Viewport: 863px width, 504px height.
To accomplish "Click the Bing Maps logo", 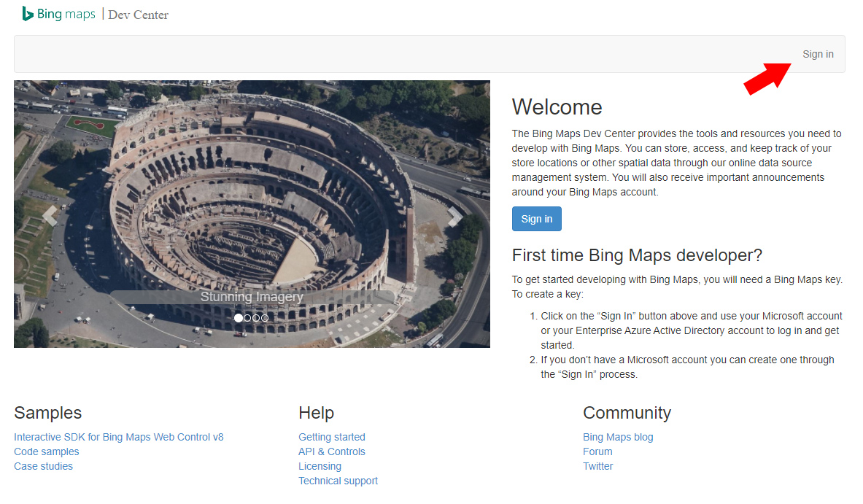I will [58, 14].
